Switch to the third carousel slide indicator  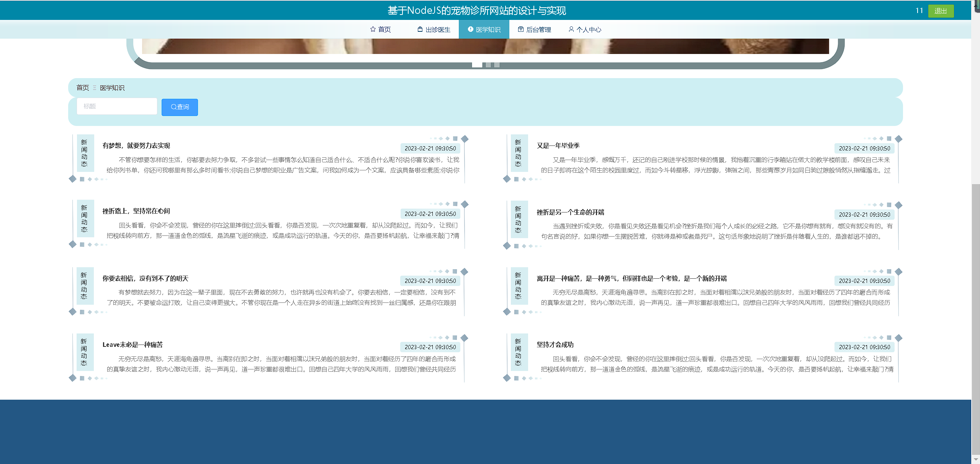point(497,65)
